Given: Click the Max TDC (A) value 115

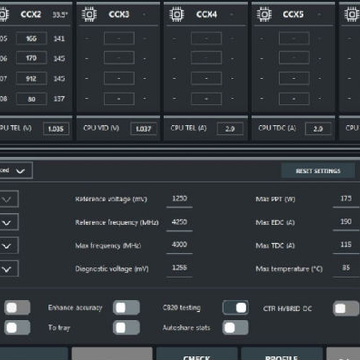Looking at the screenshot, I should click(346, 245).
